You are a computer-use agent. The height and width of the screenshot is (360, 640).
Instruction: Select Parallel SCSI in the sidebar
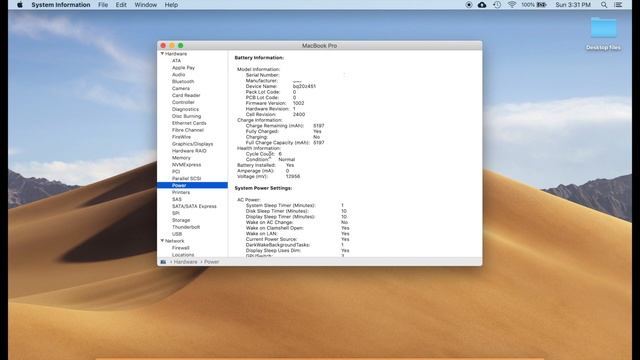point(186,179)
